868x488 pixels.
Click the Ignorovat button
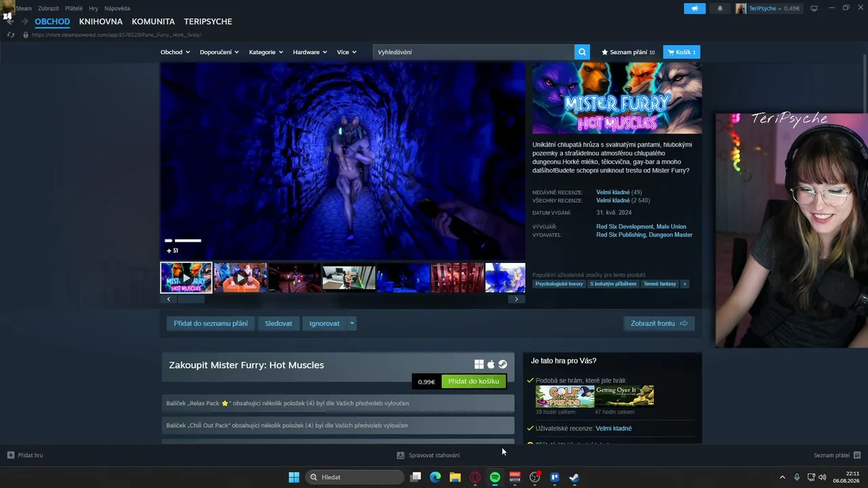324,323
